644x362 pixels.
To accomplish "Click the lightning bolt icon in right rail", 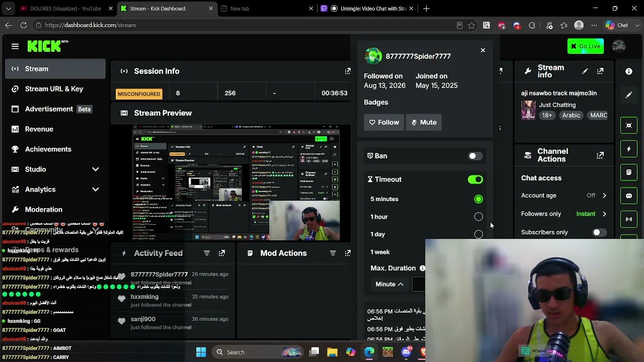I will click(629, 149).
